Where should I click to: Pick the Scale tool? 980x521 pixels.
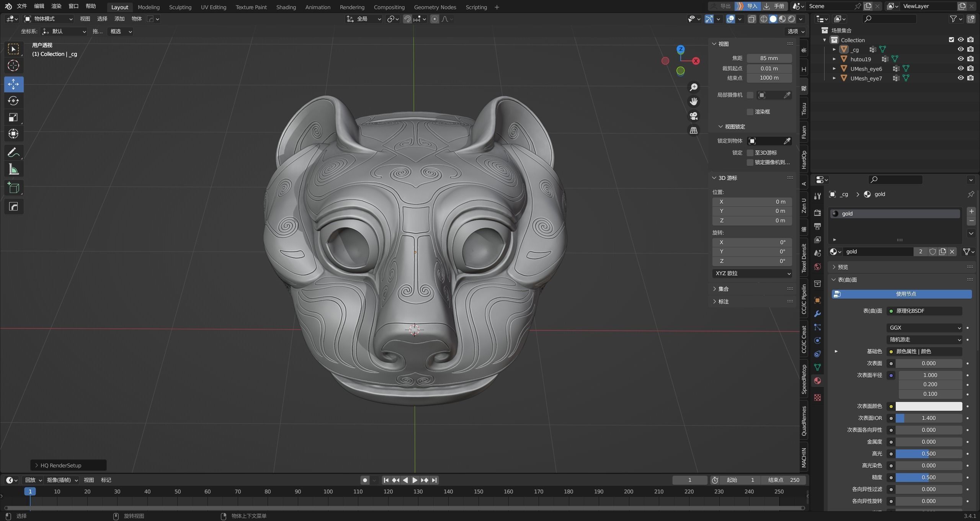point(13,117)
